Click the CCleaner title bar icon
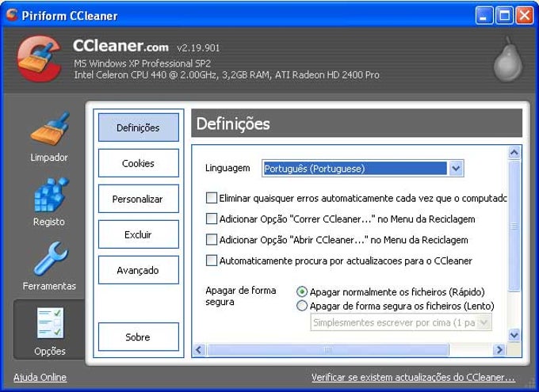 pyautogui.click(x=12, y=15)
